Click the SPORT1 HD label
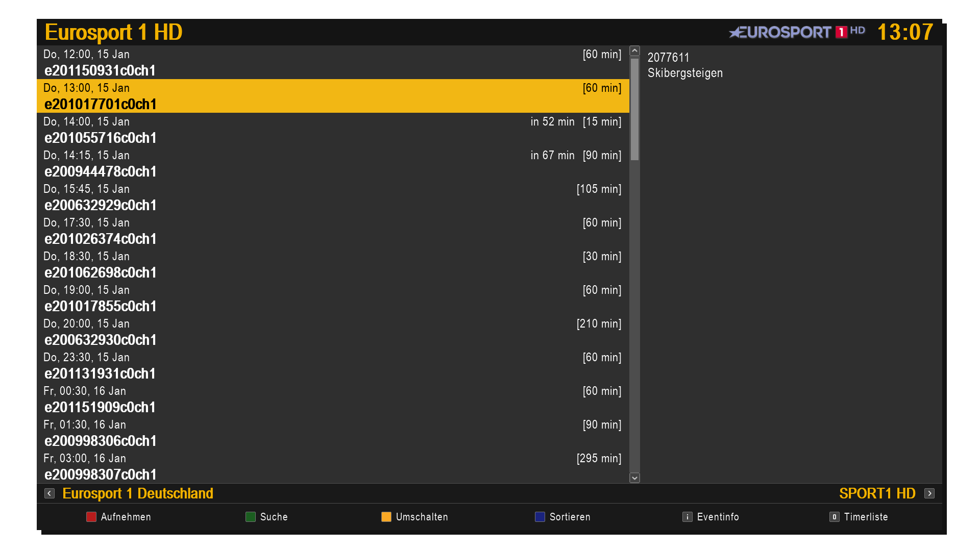The height and width of the screenshot is (551, 980). (x=877, y=493)
